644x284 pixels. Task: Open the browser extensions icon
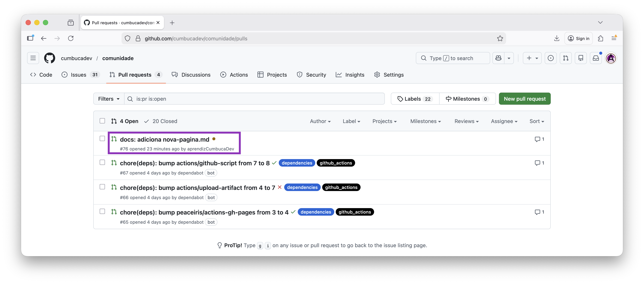(601, 39)
